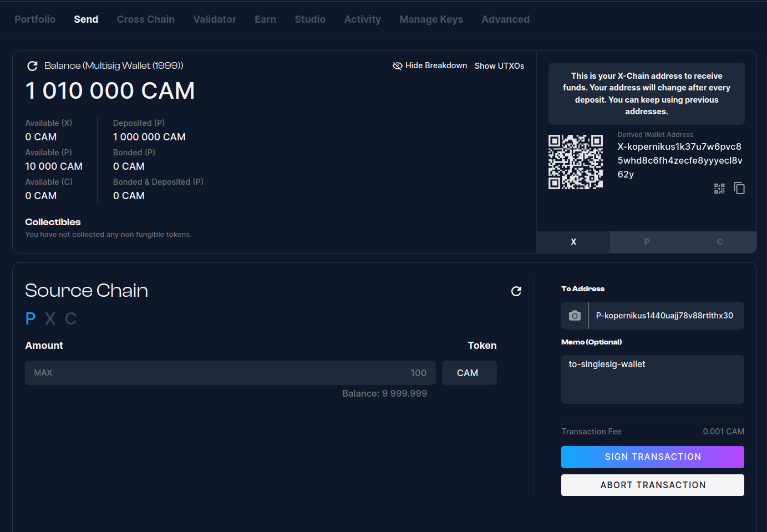Viewport: 767px width, 532px height.
Task: Click the refresh icon beside Source Chain
Action: tap(516, 291)
